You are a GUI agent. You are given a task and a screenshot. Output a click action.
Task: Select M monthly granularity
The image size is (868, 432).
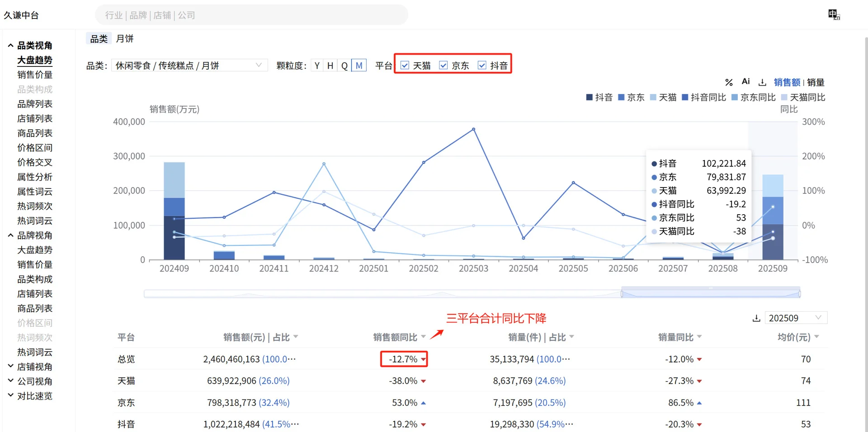(x=359, y=66)
